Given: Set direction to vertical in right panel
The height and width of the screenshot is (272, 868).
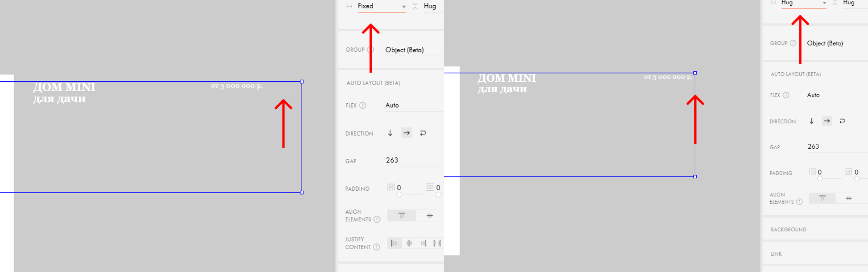Looking at the screenshot, I should coord(811,121).
